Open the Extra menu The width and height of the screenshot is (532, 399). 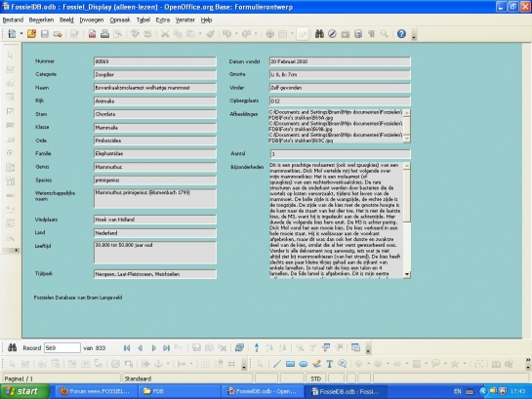(x=162, y=20)
